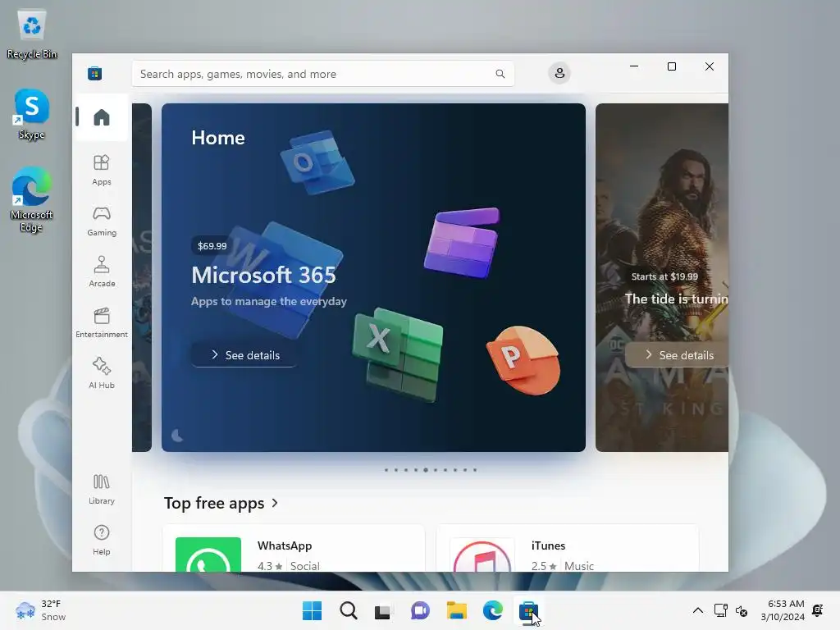
Task: Click the previous banner partially visible at left
Action: tap(142, 277)
